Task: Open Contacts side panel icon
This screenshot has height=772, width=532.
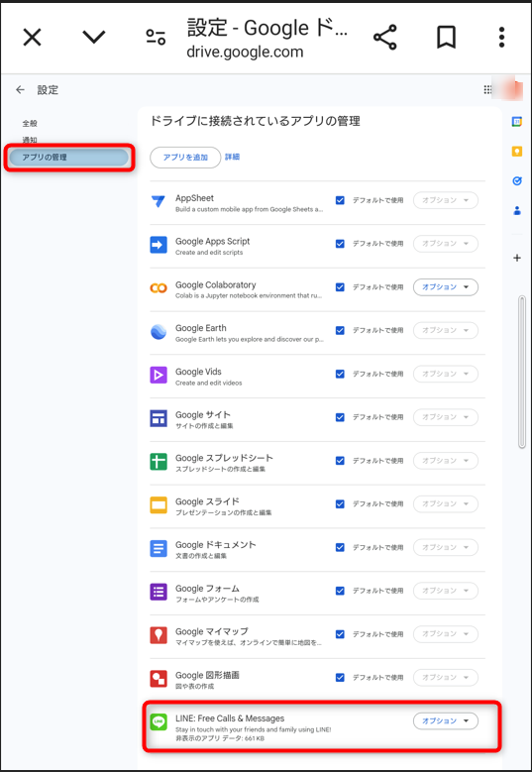Action: point(517,211)
